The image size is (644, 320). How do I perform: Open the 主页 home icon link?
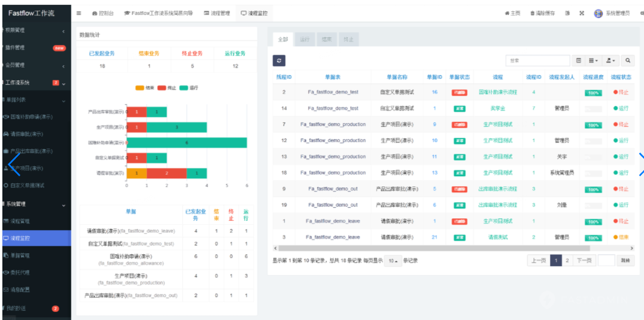512,13
